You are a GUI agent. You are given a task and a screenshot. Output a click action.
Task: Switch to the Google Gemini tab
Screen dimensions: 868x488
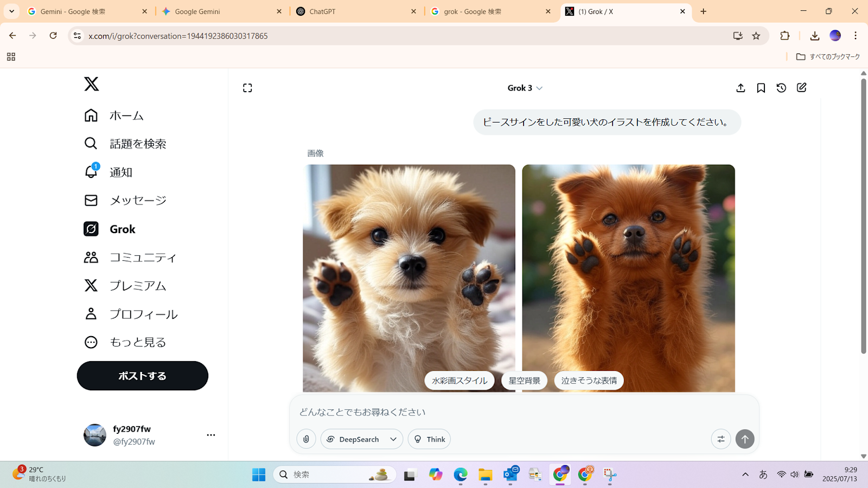pos(221,11)
